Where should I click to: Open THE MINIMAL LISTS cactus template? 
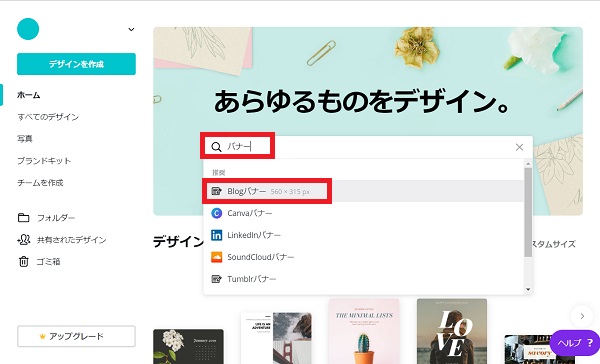364,331
